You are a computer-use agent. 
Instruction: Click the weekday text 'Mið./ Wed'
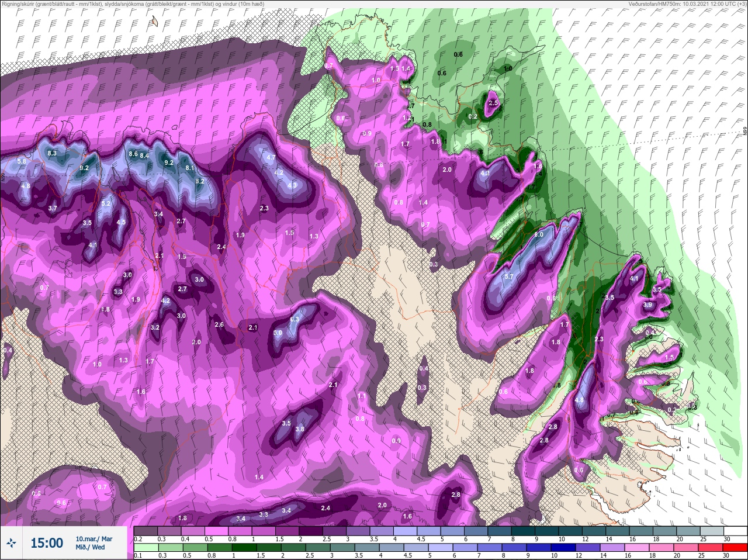click(x=91, y=547)
